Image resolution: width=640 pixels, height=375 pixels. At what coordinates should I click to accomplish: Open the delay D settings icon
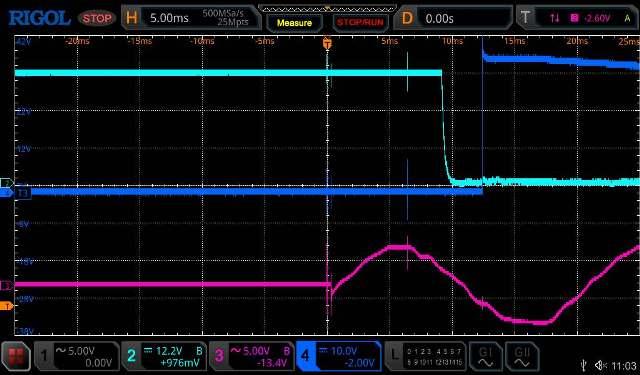tap(407, 18)
